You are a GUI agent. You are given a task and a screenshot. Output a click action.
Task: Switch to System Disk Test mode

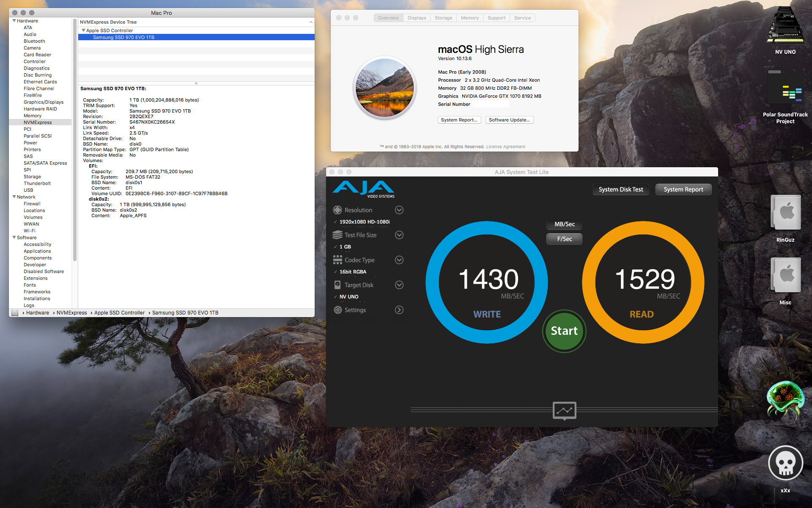pyautogui.click(x=620, y=189)
